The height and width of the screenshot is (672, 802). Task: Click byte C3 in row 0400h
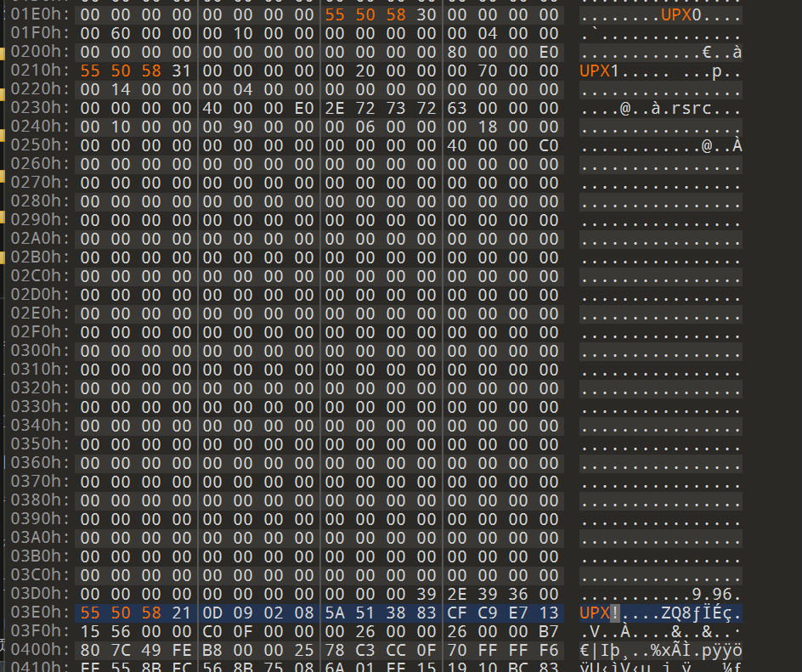point(365,650)
